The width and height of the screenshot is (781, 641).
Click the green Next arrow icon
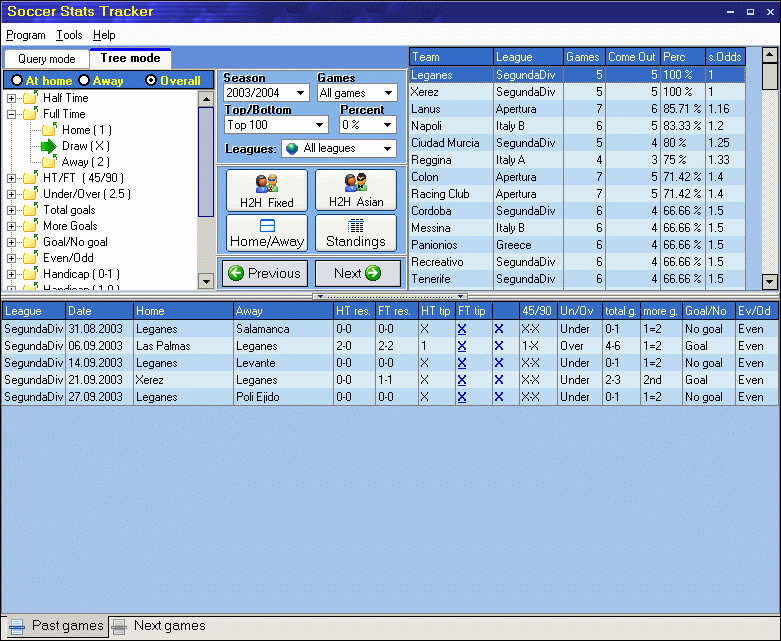tap(372, 273)
